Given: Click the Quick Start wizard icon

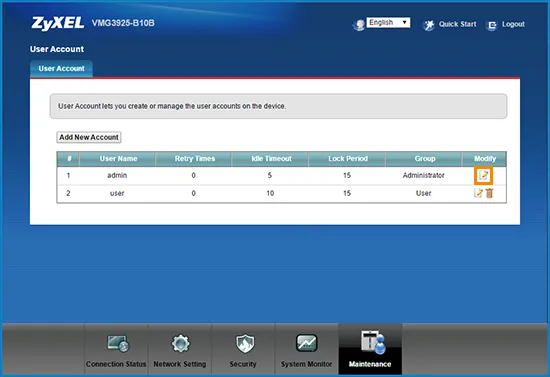Looking at the screenshot, I should (429, 25).
